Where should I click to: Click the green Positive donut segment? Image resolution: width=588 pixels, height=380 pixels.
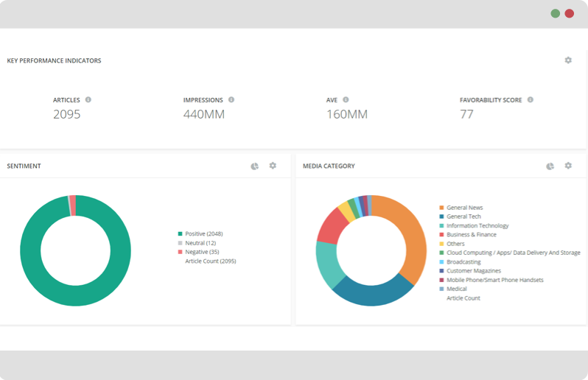tap(75, 296)
